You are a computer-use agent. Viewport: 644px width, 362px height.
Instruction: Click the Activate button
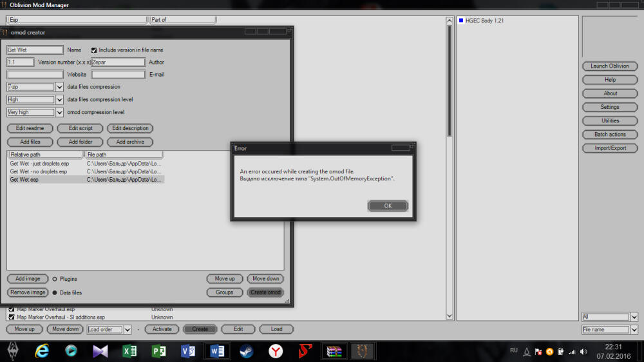(x=162, y=329)
